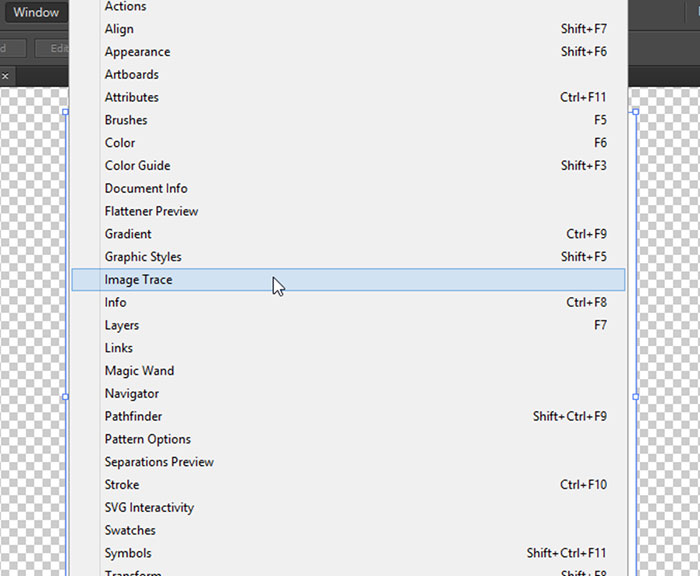Screen dimensions: 700x576
Task: Open the Attributes panel
Action: click(131, 97)
